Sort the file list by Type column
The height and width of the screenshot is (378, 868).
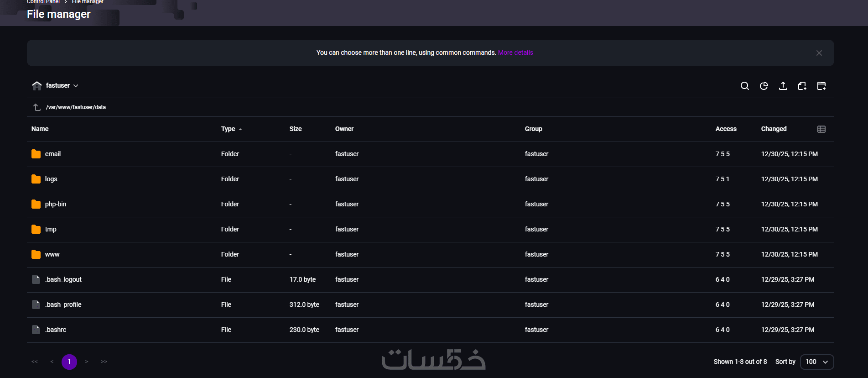tap(228, 129)
